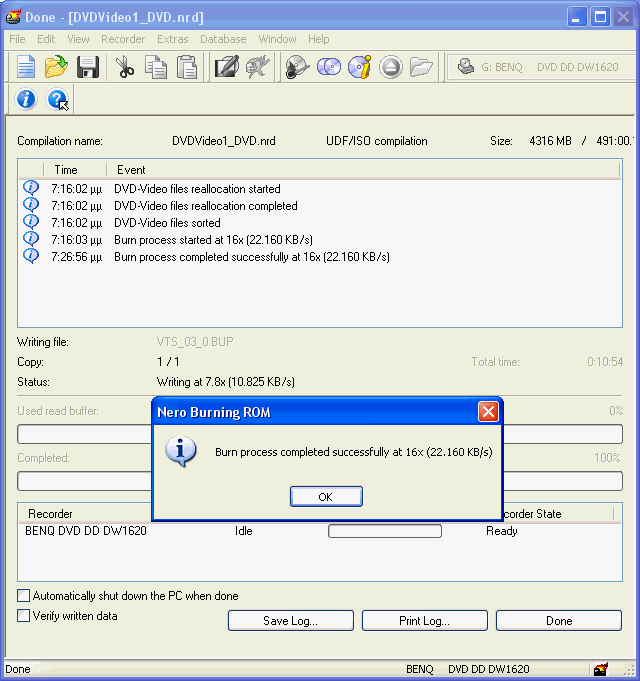The image size is (640, 681).
Task: Click the Eject disc toolbar icon
Action: (x=390, y=67)
